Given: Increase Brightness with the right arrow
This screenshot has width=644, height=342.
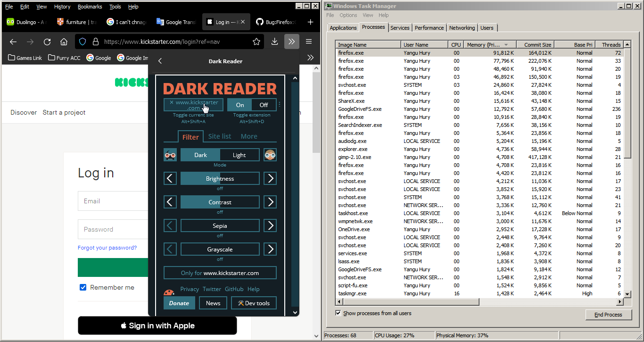Looking at the screenshot, I should 270,178.
